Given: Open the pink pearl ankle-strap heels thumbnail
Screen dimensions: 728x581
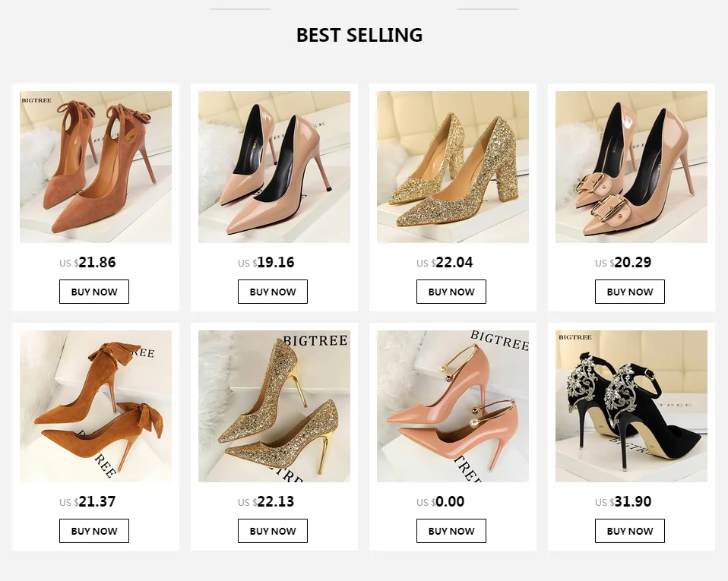Looking at the screenshot, I should tap(453, 406).
